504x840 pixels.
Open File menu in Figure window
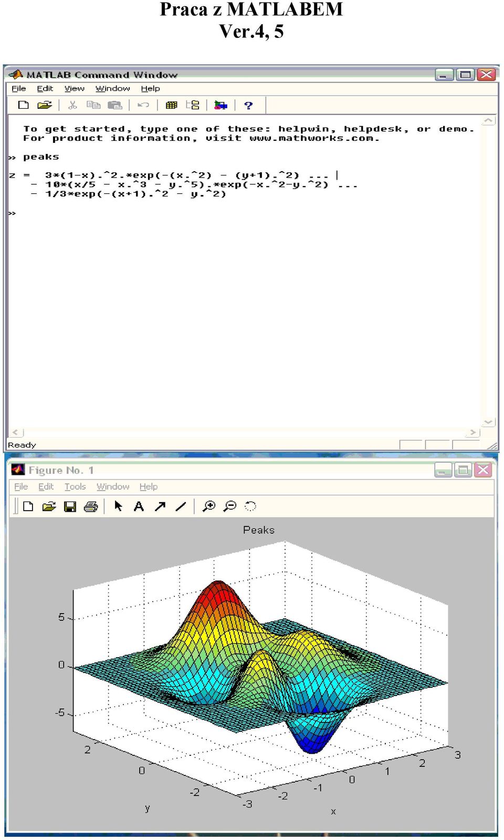pyautogui.click(x=21, y=486)
